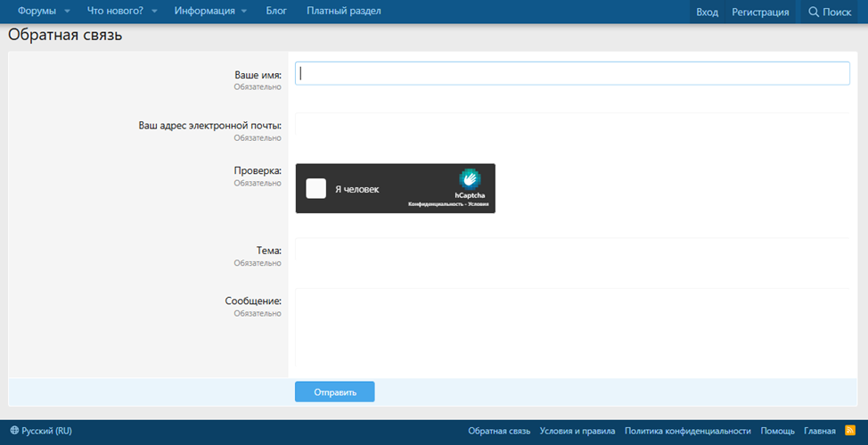Viewport: 868px width, 445px height.
Task: Click the Тема subject input field
Action: (572, 249)
